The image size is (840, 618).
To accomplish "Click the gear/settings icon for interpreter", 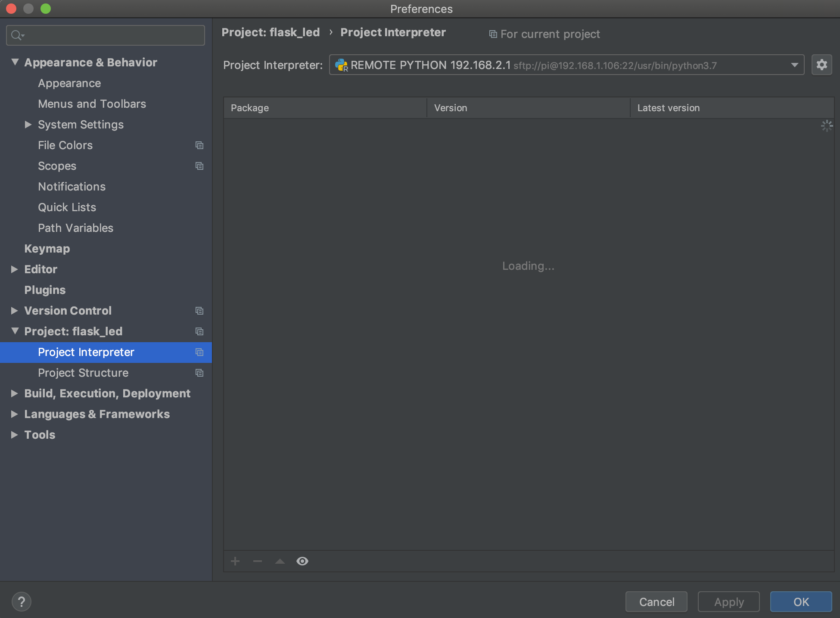I will click(x=822, y=65).
